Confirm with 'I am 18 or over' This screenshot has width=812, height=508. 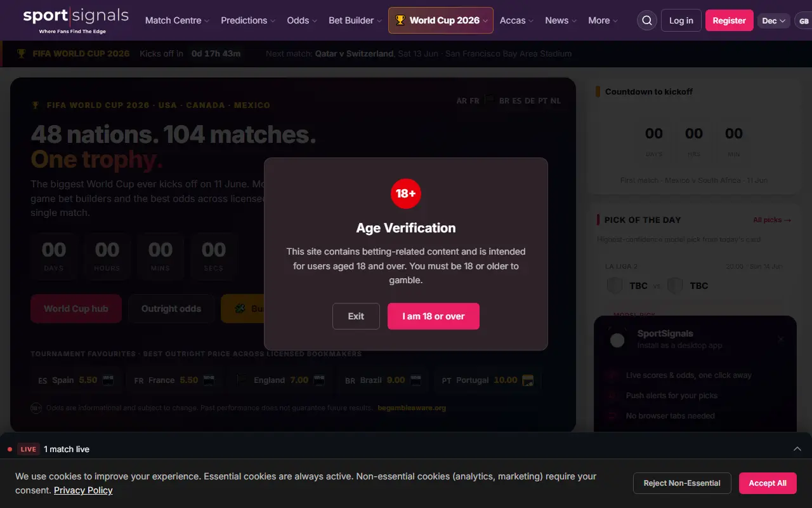pyautogui.click(x=433, y=316)
